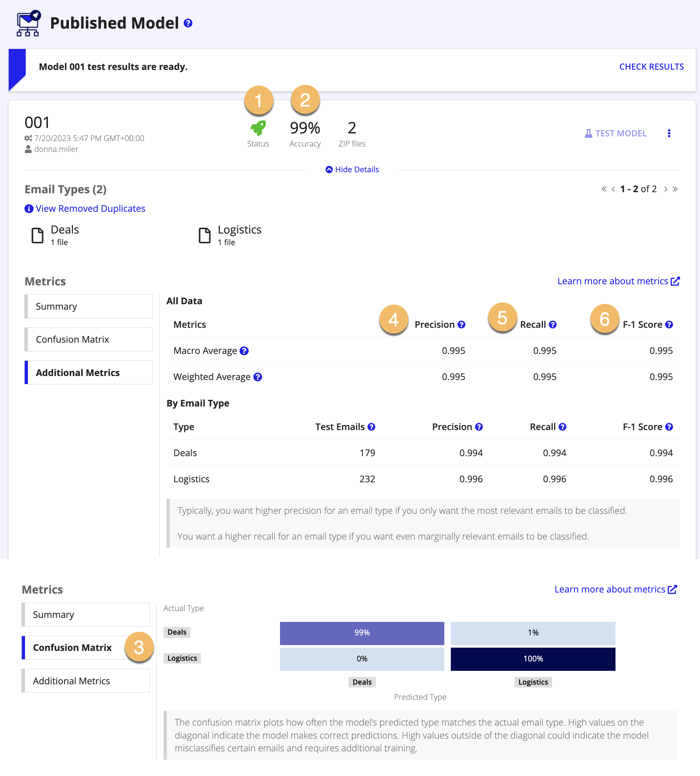The width and height of the screenshot is (700, 776).
Task: Go to last page of email types
Action: 675,189
